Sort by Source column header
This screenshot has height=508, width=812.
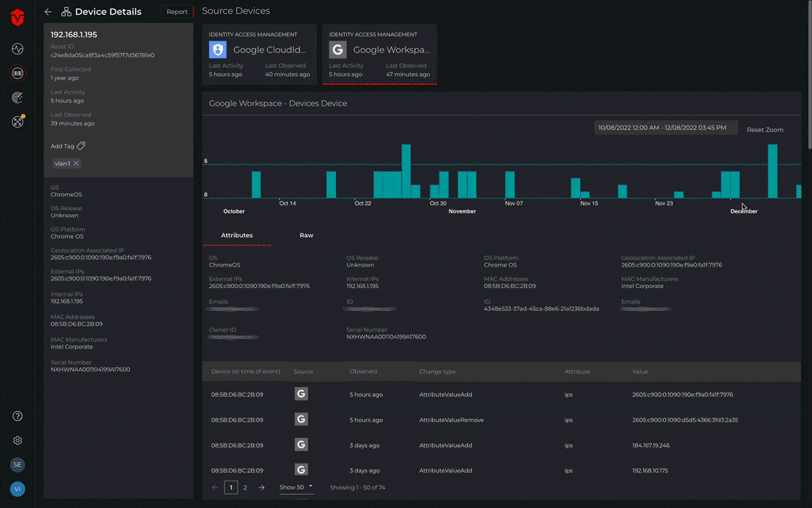click(303, 371)
